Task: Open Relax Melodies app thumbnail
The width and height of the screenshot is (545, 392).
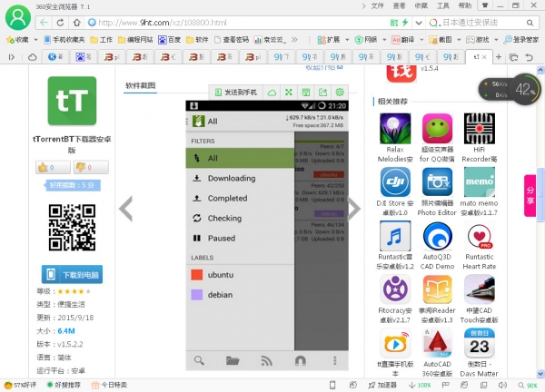Action: pos(395,129)
